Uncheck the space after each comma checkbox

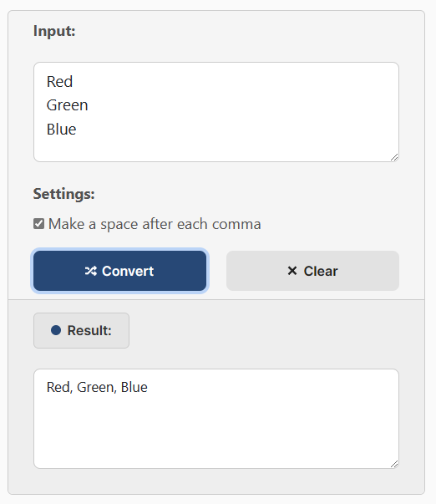click(x=39, y=224)
